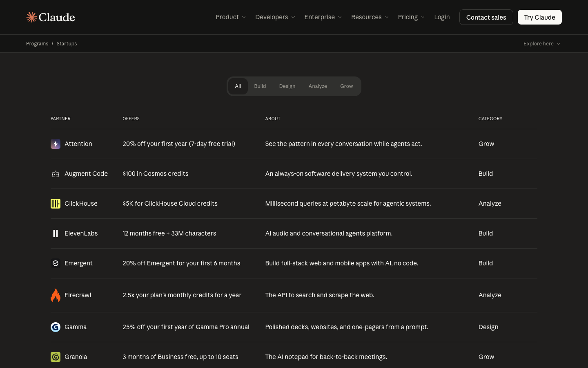Show the Grow category tab
Image resolution: width=588 pixels, height=368 pixels.
(x=347, y=86)
